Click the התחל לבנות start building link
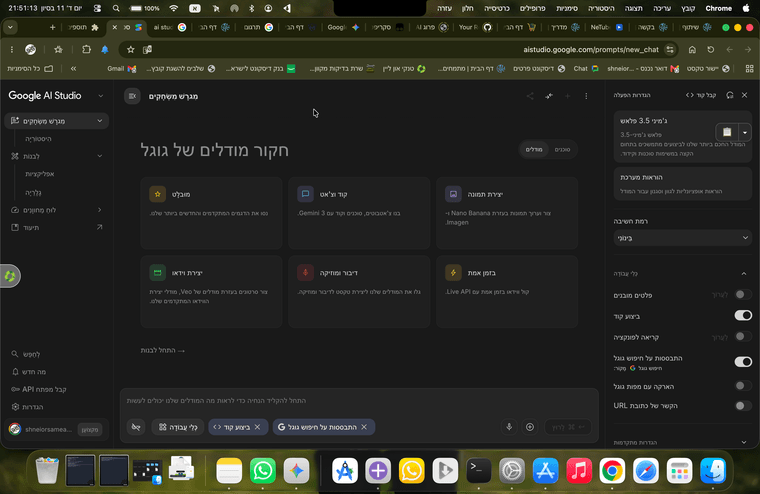 tap(162, 350)
